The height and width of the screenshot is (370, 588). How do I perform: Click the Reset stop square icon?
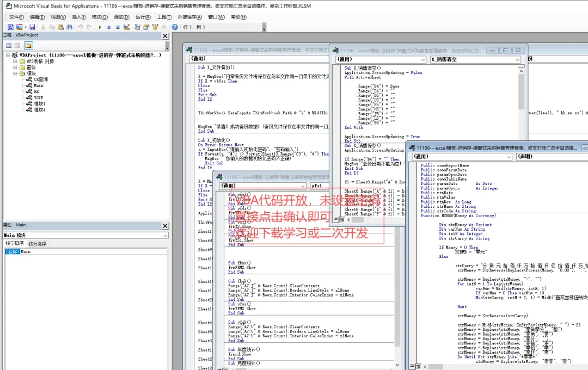(x=118, y=27)
